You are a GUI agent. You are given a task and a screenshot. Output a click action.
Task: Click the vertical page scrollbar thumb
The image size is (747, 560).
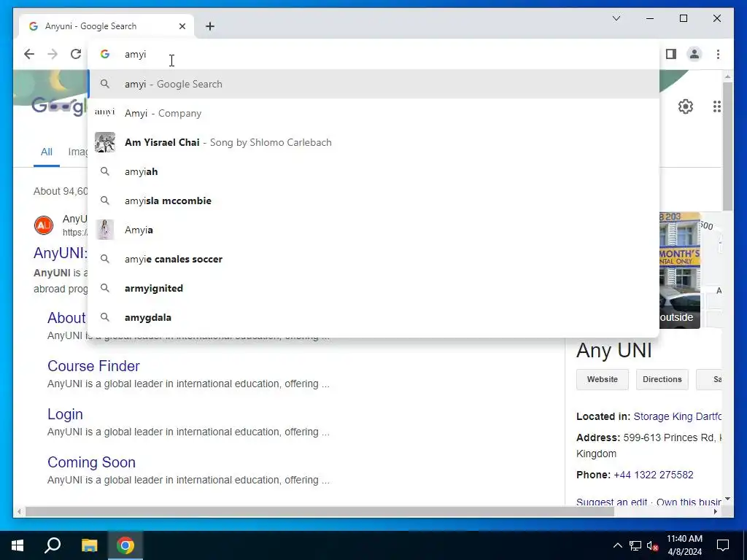pos(727,147)
